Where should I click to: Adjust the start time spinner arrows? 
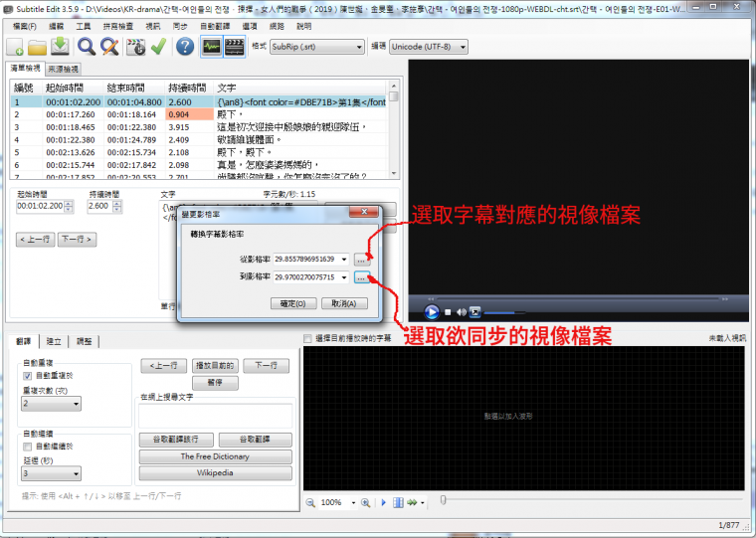tap(69, 206)
